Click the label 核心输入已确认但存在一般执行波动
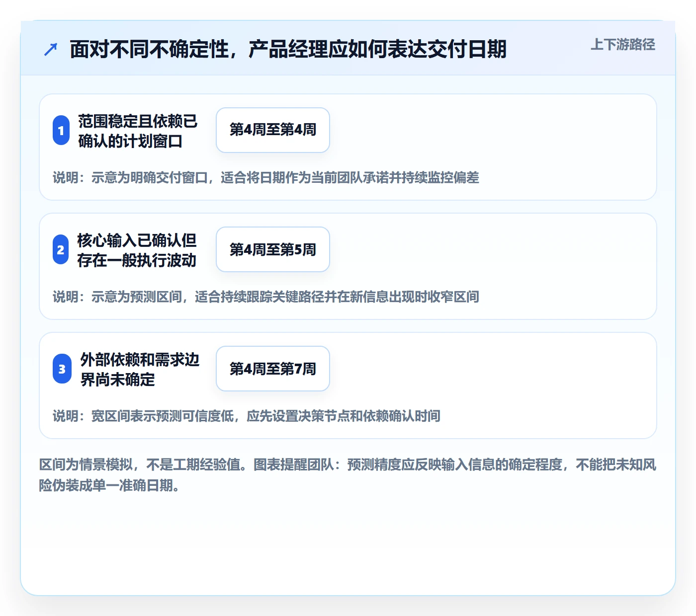 [x=137, y=250]
